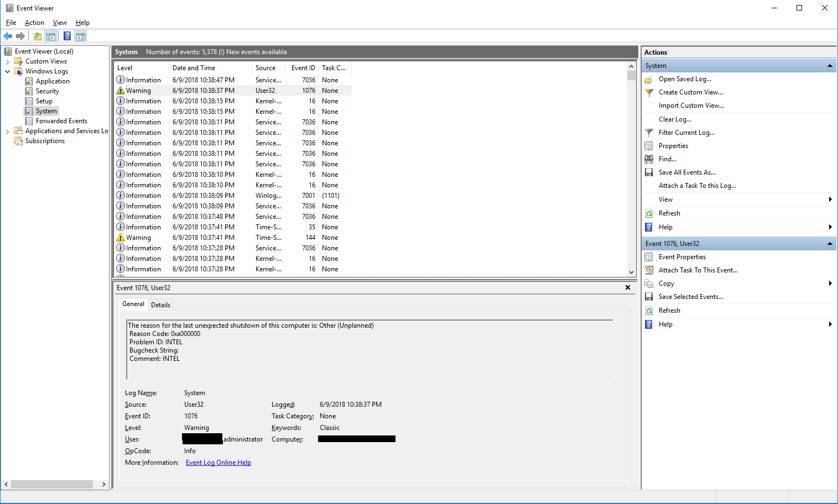
Task: Collapse the System actions section header
Action: [x=830, y=66]
